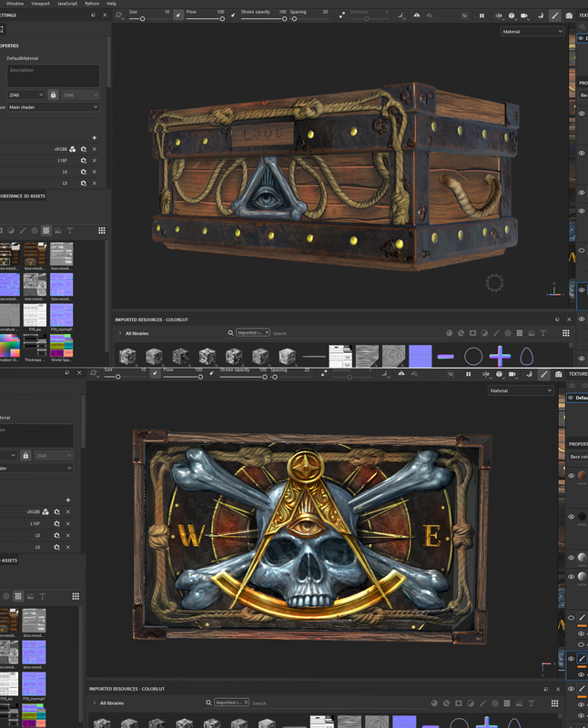Select the brushes filter in upper Assets panel
588x728 pixels.
[x=22, y=230]
